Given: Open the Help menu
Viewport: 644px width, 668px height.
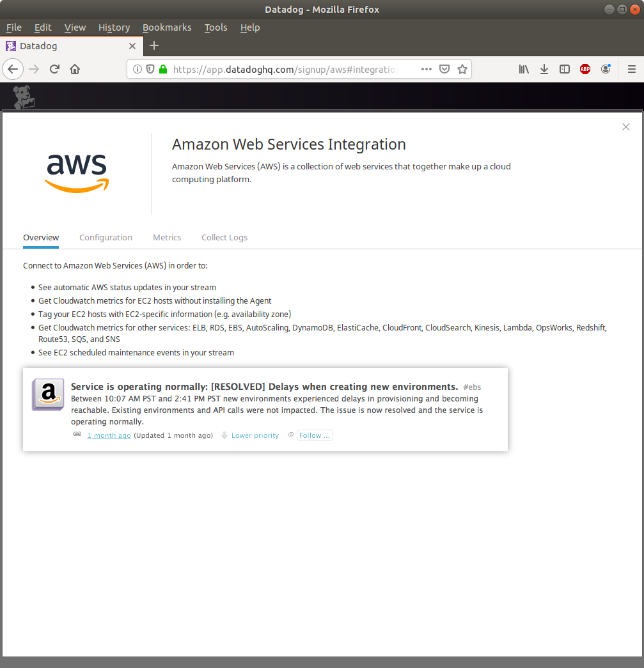Looking at the screenshot, I should click(250, 27).
